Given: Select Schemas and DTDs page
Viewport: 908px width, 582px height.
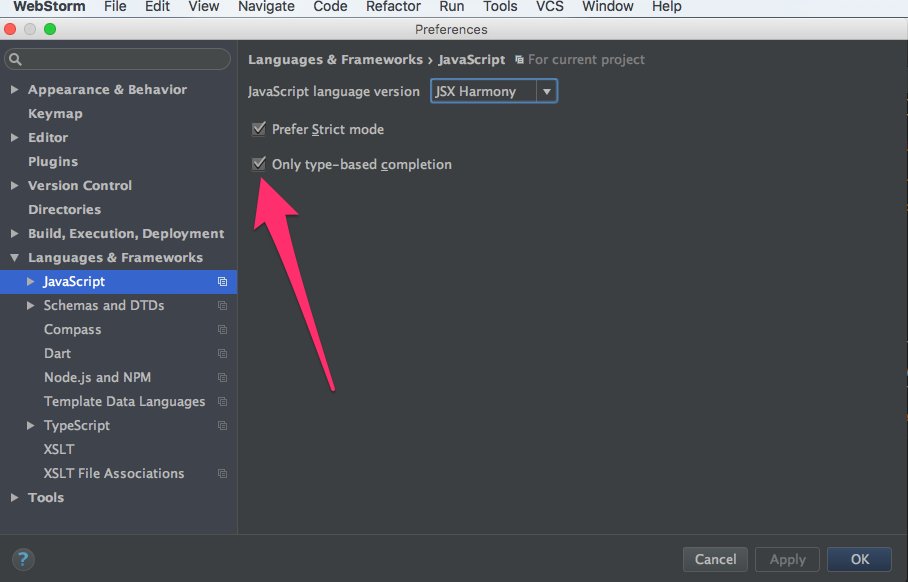Looking at the screenshot, I should tap(104, 305).
